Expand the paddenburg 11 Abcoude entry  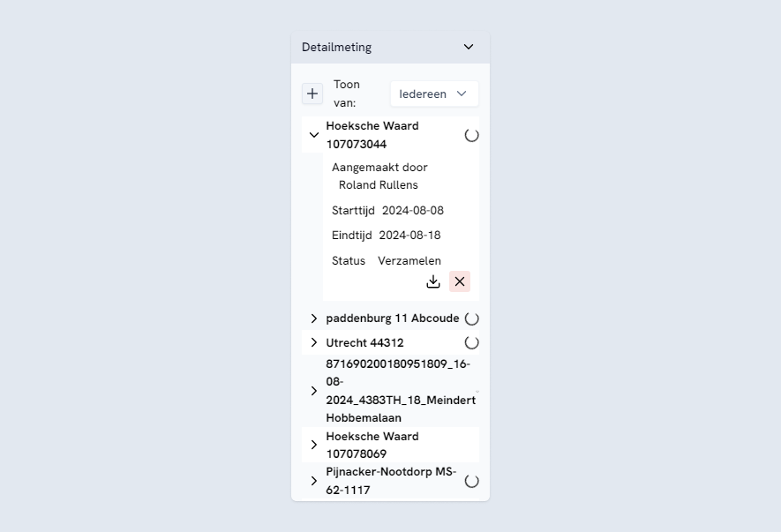tap(314, 318)
